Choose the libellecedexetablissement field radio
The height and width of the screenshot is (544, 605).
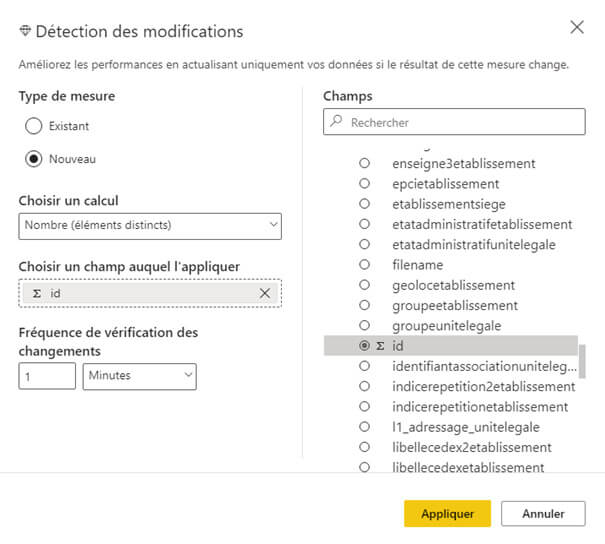tap(364, 467)
